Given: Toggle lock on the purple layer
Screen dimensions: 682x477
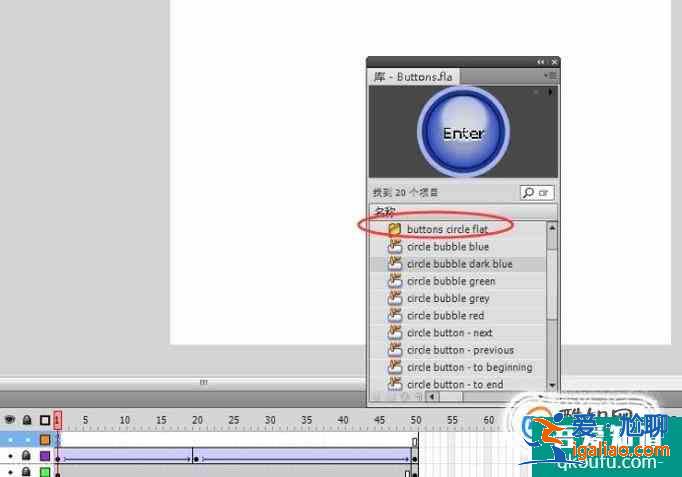Looking at the screenshot, I should coord(27,456).
